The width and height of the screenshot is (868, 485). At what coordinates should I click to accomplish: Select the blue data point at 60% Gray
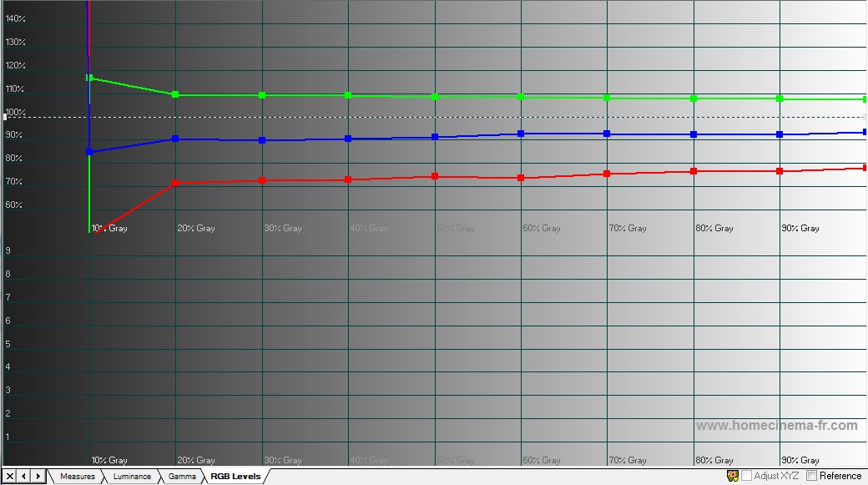point(521,134)
